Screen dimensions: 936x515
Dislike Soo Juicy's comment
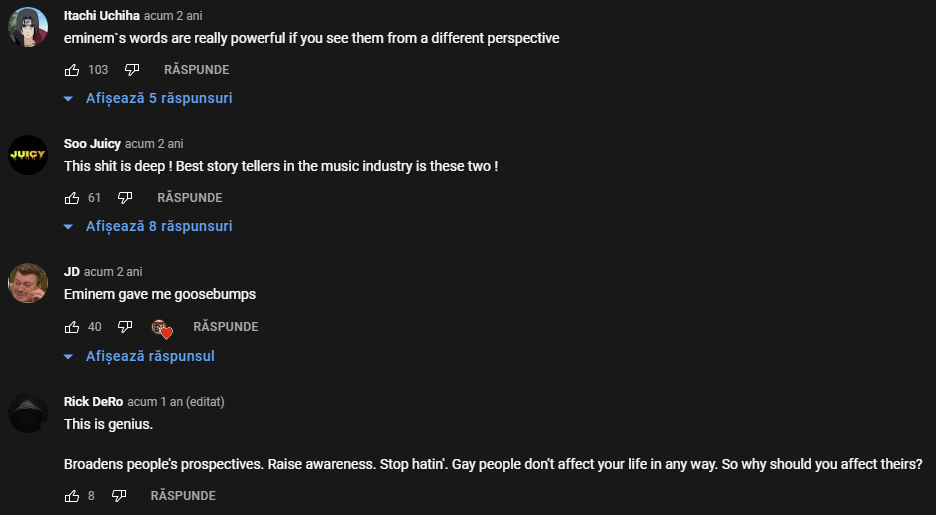click(x=125, y=198)
